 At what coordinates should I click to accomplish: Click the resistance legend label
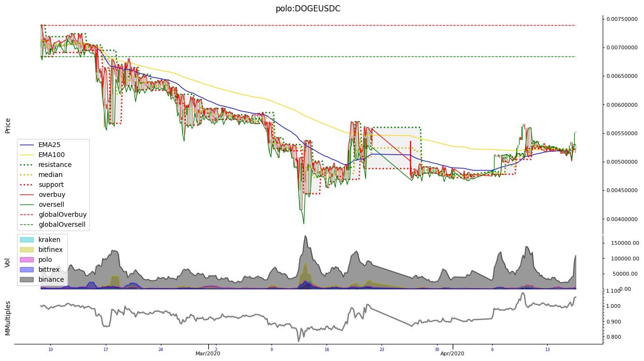pos(55,165)
